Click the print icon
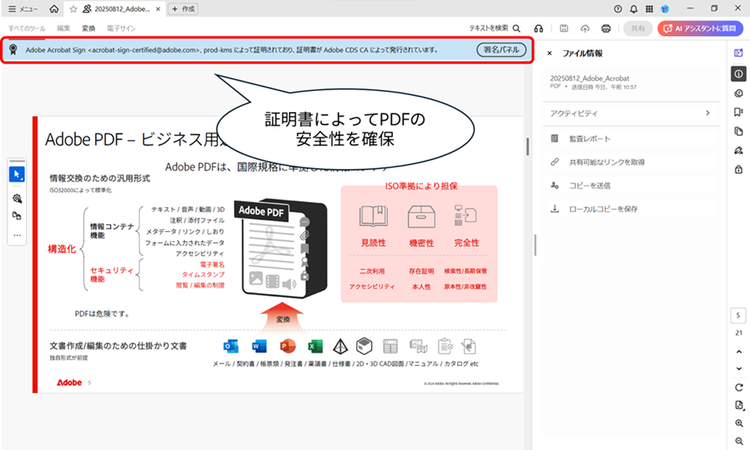Viewport: 750px width, 450px height. coord(606,29)
